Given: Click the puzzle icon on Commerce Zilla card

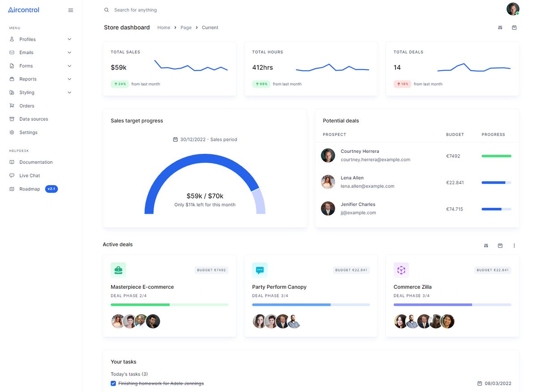Looking at the screenshot, I should point(401,270).
